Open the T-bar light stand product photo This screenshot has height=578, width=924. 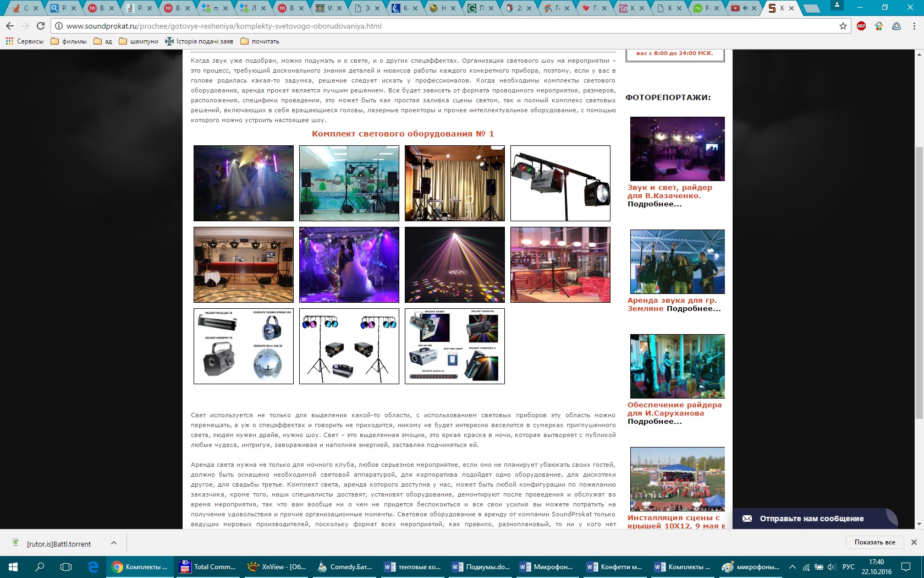pyautogui.click(x=560, y=183)
